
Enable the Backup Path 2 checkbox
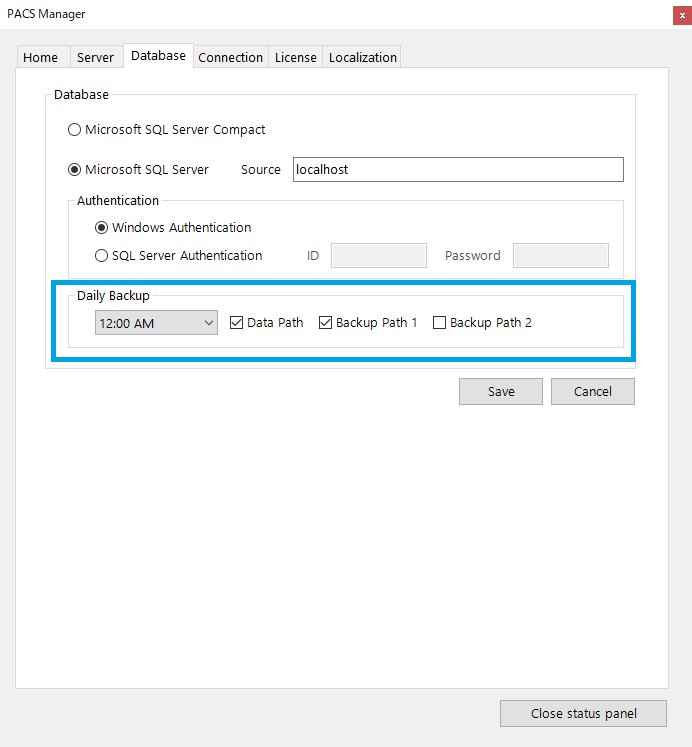439,323
